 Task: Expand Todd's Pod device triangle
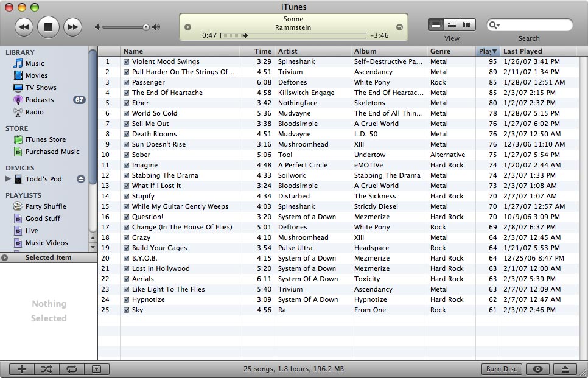click(x=8, y=179)
